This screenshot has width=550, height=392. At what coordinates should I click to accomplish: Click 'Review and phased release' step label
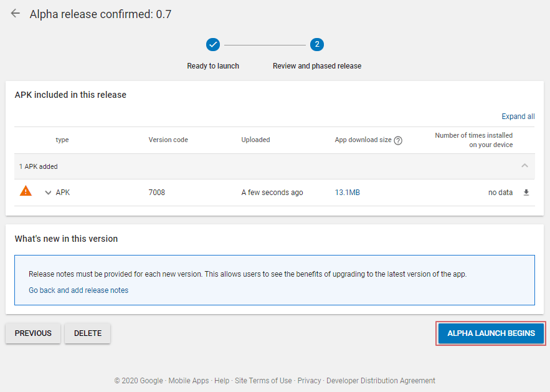[x=316, y=66]
